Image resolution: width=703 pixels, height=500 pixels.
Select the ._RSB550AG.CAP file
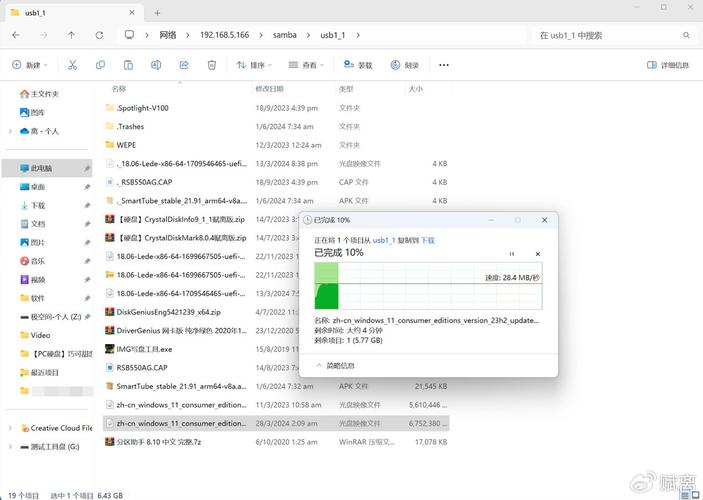tap(276, 182)
